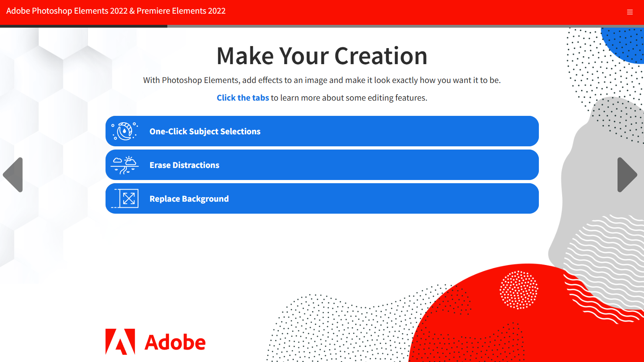Screen dimensions: 644x362
Task: Click the "Make Your Creation" heading
Action: [322, 56]
